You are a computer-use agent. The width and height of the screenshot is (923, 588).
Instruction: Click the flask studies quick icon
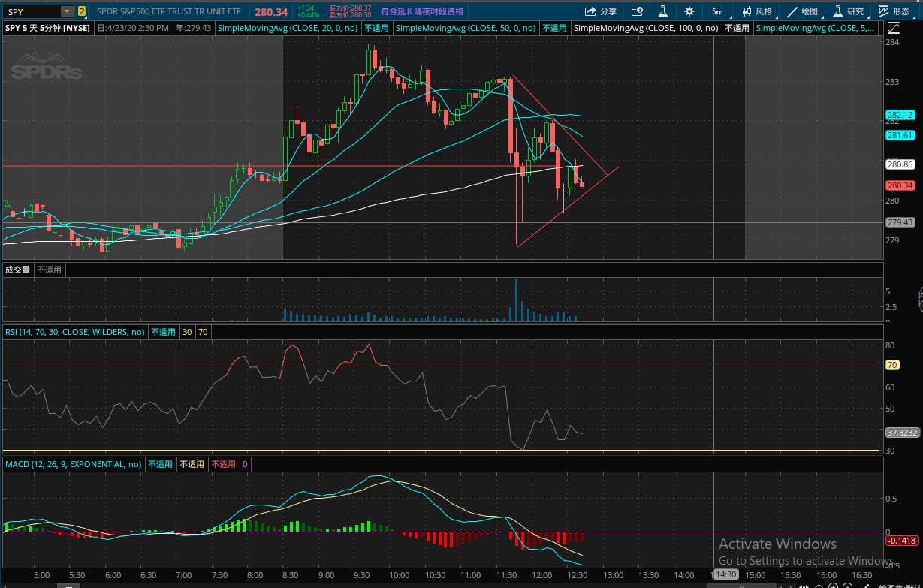pos(663,11)
